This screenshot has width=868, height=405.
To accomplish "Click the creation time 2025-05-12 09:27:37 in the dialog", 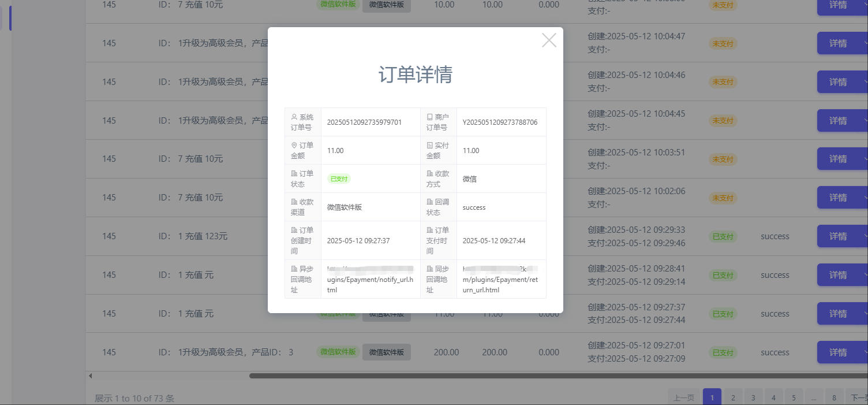I will pyautogui.click(x=358, y=241).
